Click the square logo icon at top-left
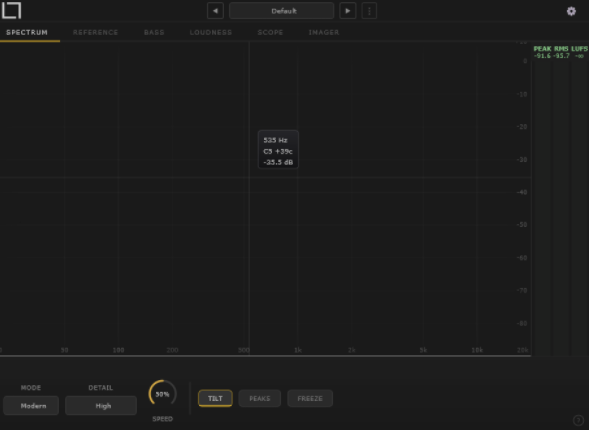 point(11,10)
